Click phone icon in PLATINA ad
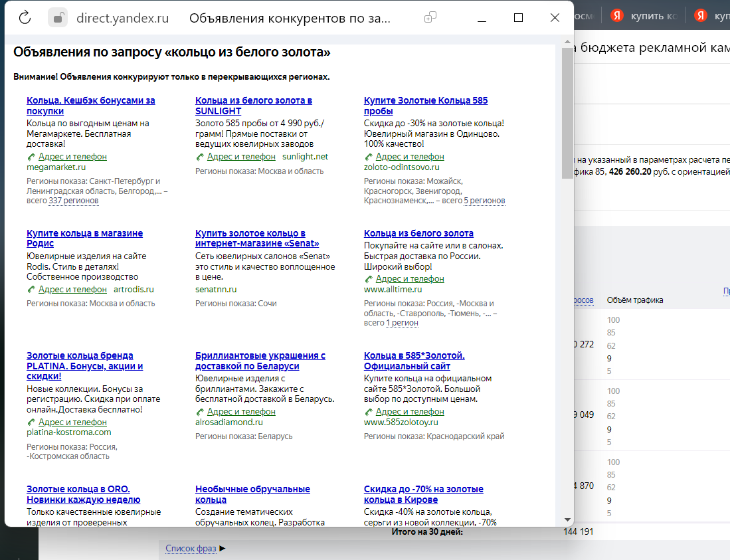This screenshot has height=560, width=730. pyautogui.click(x=31, y=422)
